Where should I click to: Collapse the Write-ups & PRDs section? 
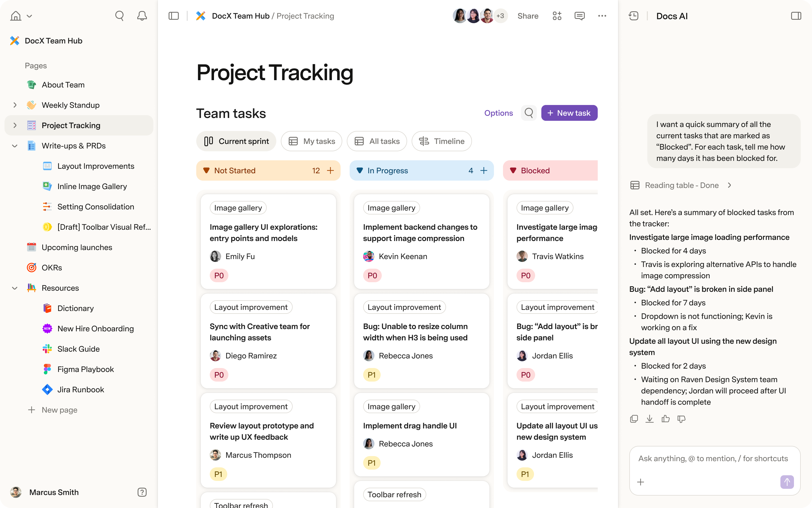click(x=15, y=146)
